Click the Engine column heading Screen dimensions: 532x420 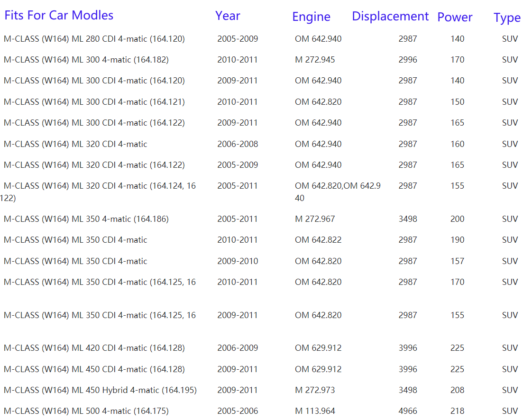point(311,17)
